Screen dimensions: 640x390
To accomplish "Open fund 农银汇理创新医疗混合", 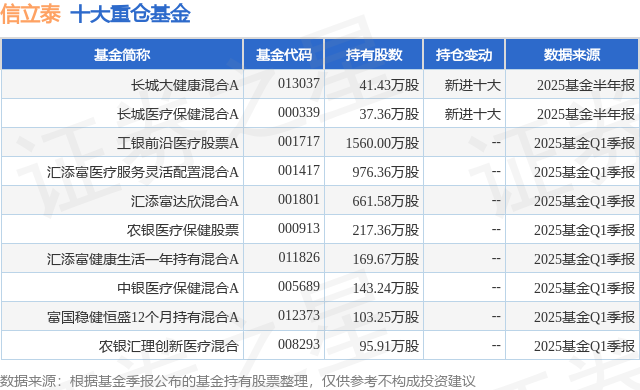I will point(169,346).
